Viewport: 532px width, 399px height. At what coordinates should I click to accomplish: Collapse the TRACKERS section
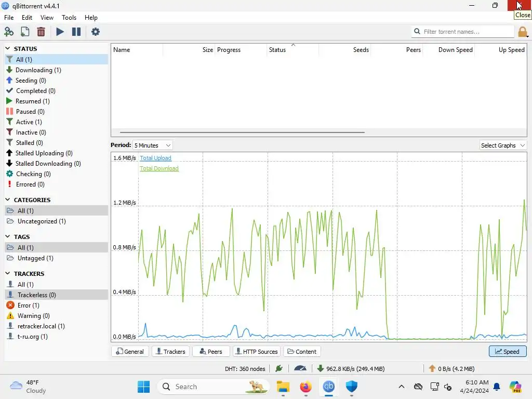[8, 273]
